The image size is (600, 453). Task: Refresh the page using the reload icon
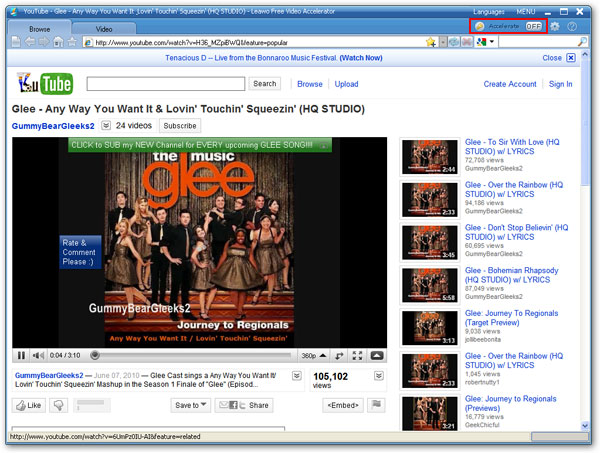[454, 42]
